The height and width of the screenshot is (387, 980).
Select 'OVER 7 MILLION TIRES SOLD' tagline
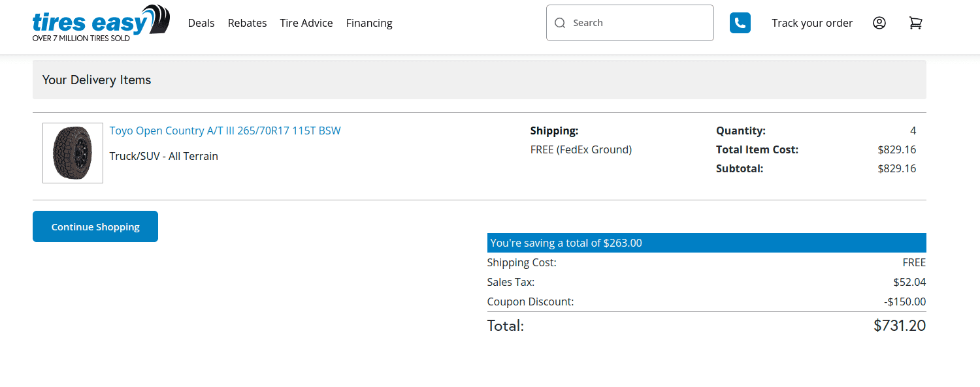pos(81,39)
